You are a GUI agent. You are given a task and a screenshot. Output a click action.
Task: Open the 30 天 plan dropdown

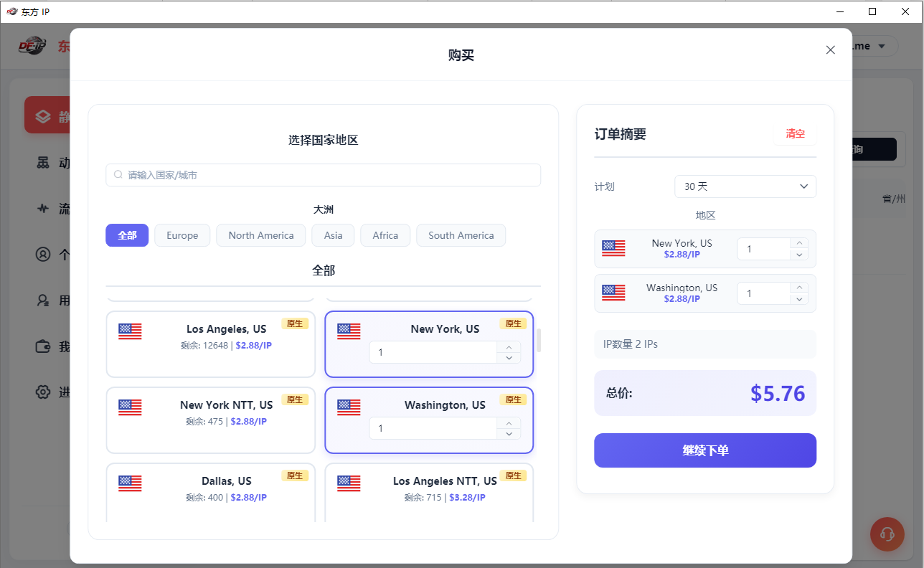pyautogui.click(x=745, y=186)
